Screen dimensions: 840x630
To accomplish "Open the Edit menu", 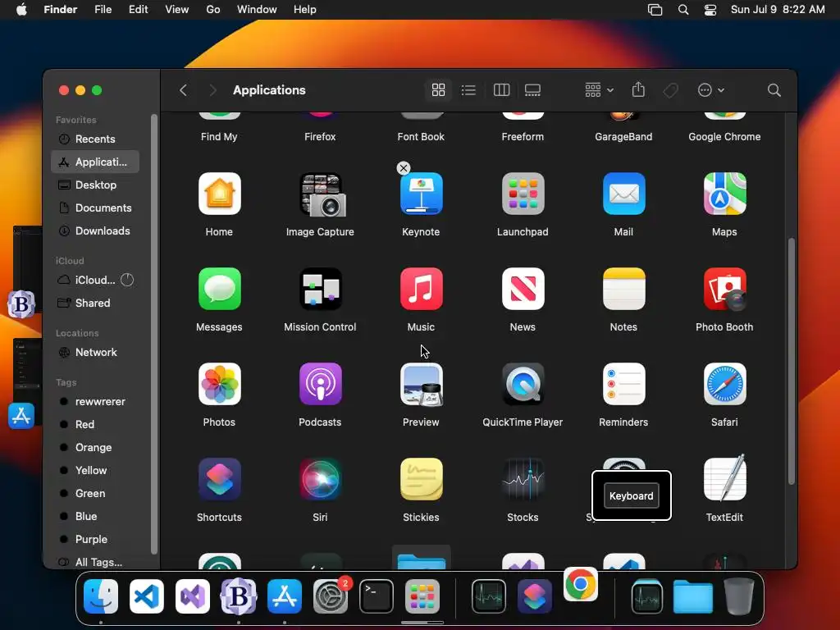I will pyautogui.click(x=138, y=10).
